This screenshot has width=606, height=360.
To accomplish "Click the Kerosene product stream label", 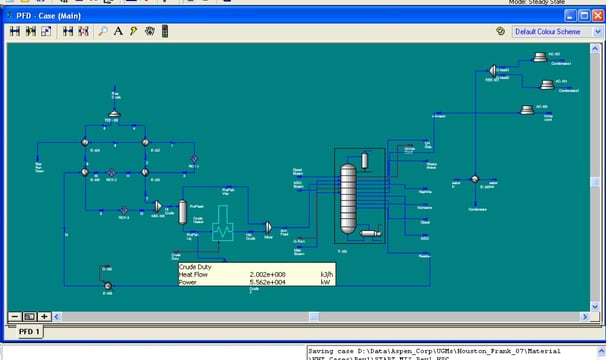I will point(425,208).
